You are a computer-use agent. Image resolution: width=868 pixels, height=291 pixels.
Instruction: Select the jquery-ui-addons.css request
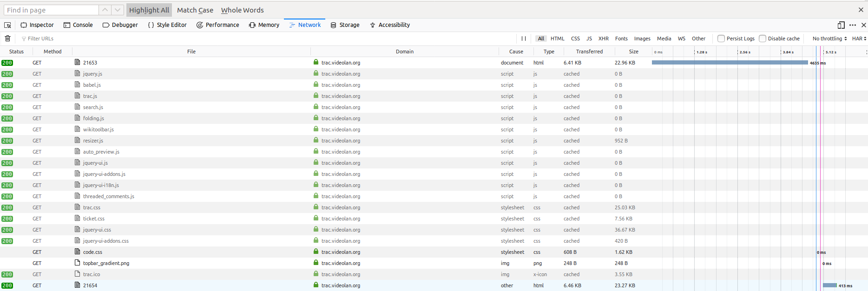pyautogui.click(x=434, y=241)
